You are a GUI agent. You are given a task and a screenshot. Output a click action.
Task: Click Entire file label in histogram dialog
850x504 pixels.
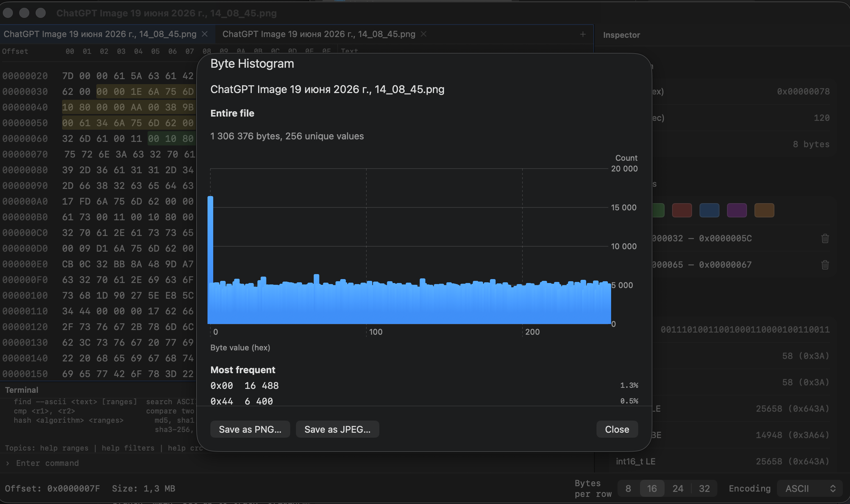(232, 113)
